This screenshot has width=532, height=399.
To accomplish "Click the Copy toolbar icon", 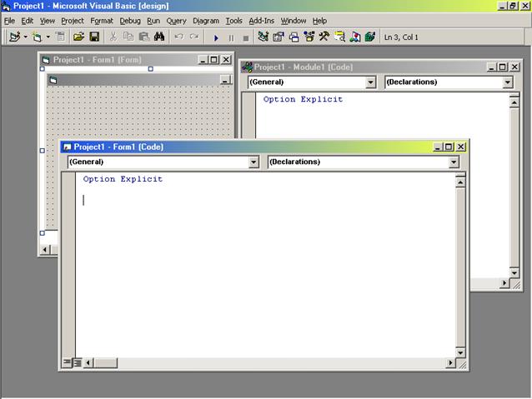I will (x=128, y=37).
